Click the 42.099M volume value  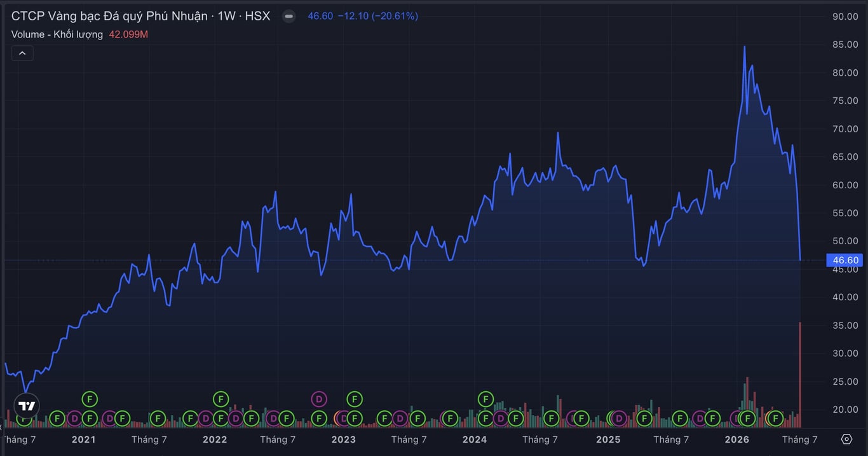[x=128, y=34]
